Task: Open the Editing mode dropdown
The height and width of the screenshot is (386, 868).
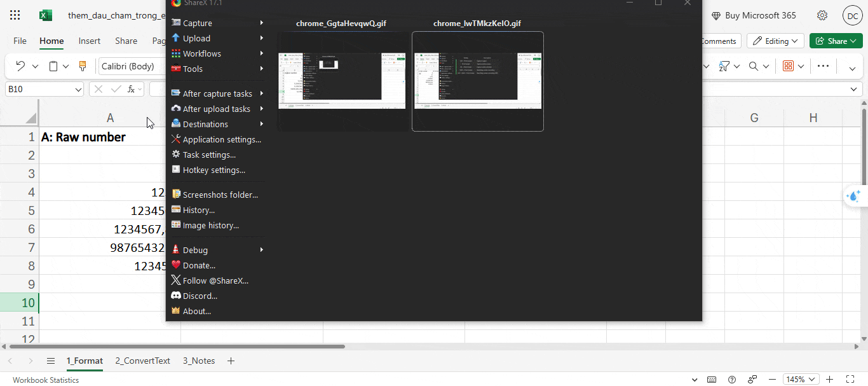Action: 775,41
